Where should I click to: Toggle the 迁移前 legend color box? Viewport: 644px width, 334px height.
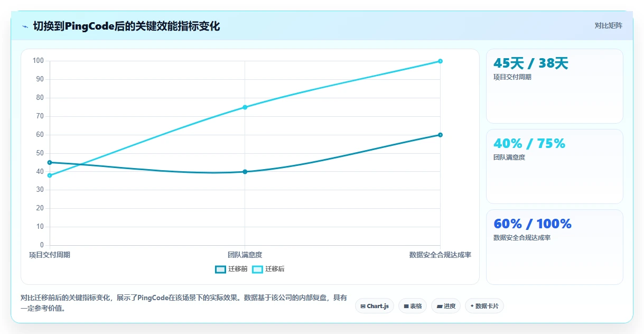pyautogui.click(x=220, y=269)
